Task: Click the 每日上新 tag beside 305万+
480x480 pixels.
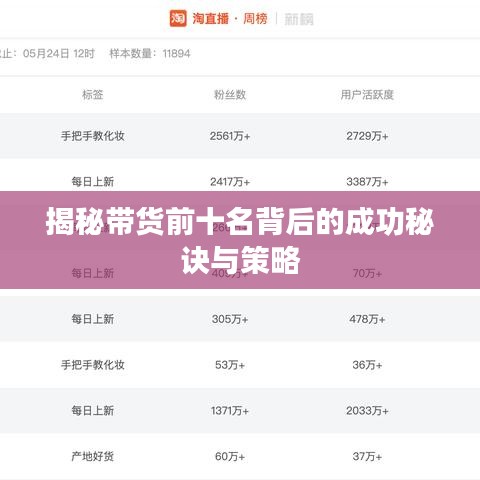Action: [93, 319]
